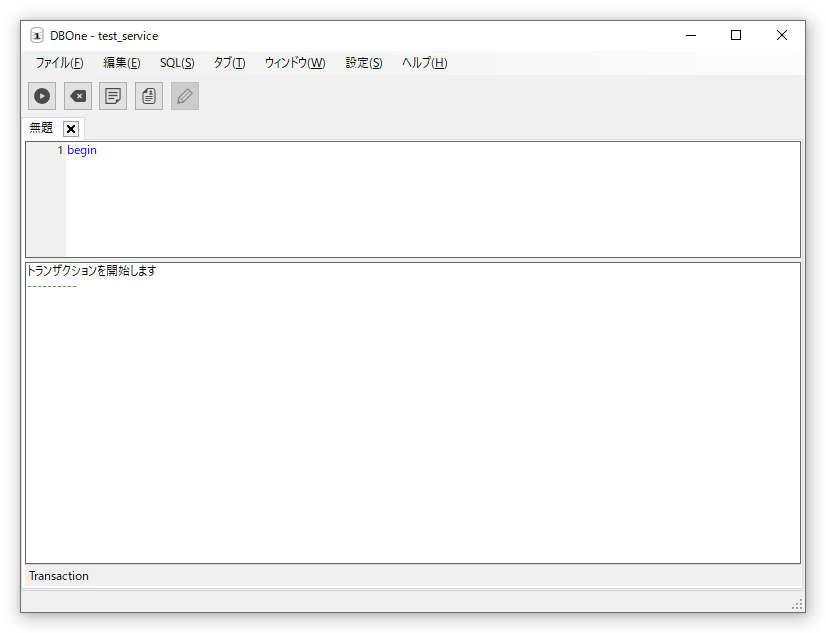Click the note page toolbar icon
The width and height of the screenshot is (826, 633).
click(x=113, y=96)
